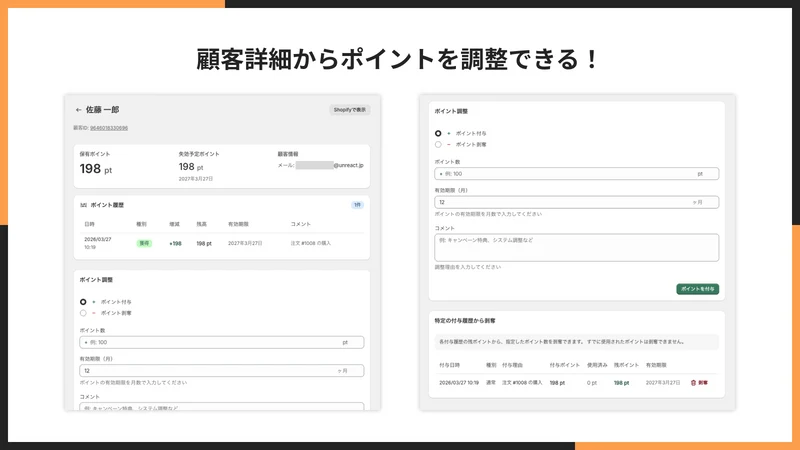
Task: Click the +198 value in ポイント履歴
Action: click(176, 244)
